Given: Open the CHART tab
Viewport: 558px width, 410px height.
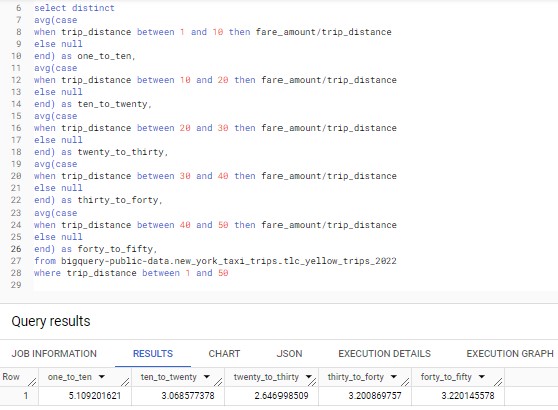Looking at the screenshot, I should [224, 353].
